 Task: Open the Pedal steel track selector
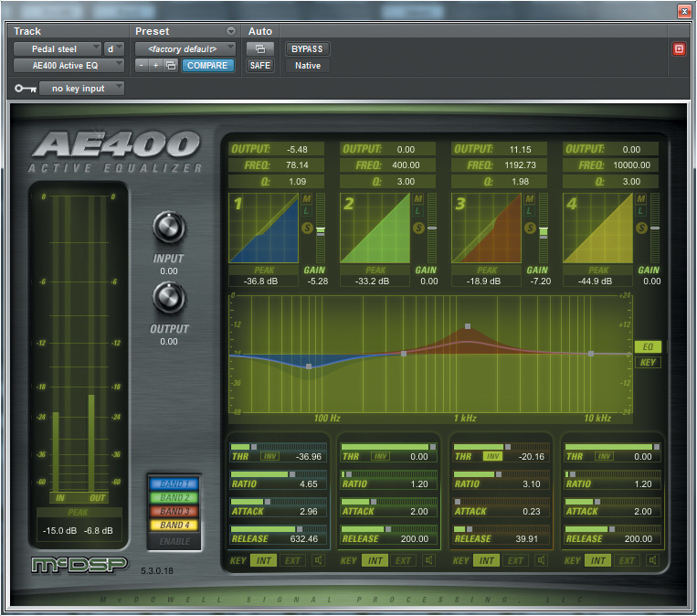[x=58, y=49]
